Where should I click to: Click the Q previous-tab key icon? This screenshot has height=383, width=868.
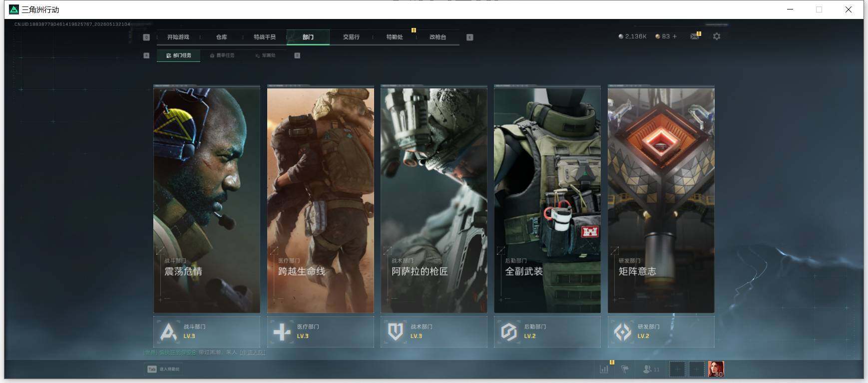(146, 37)
